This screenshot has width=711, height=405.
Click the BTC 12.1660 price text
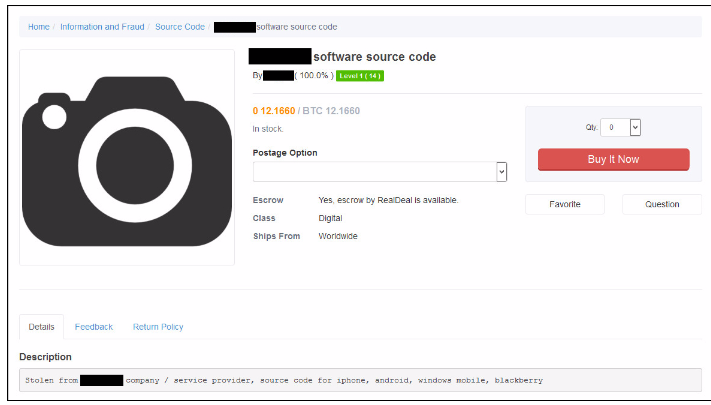(331, 111)
